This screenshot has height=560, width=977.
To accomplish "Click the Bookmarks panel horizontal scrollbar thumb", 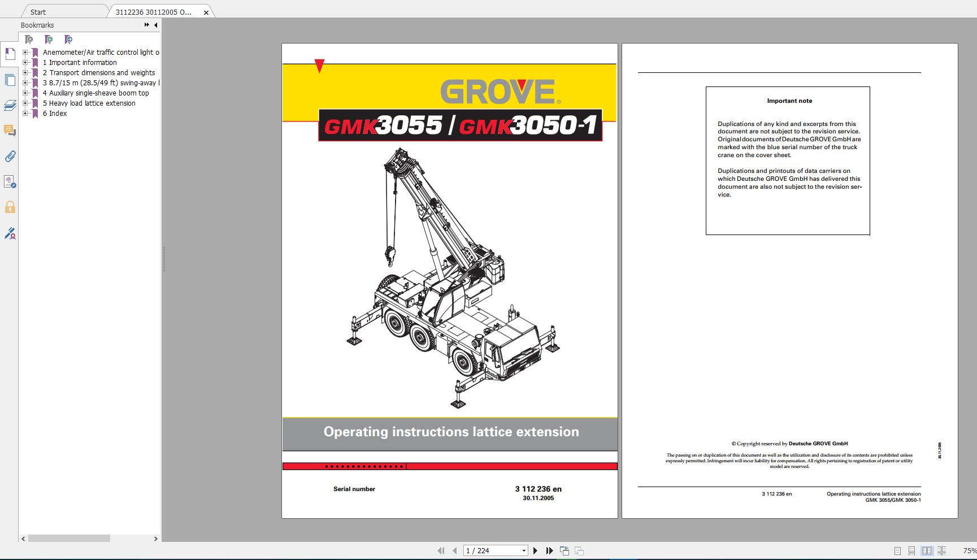I will tap(69, 539).
